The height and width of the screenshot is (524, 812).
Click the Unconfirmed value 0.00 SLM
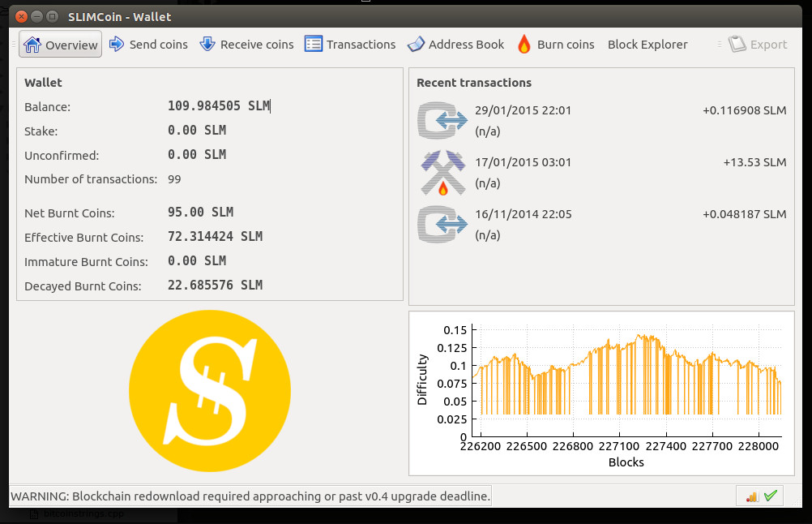coord(197,154)
